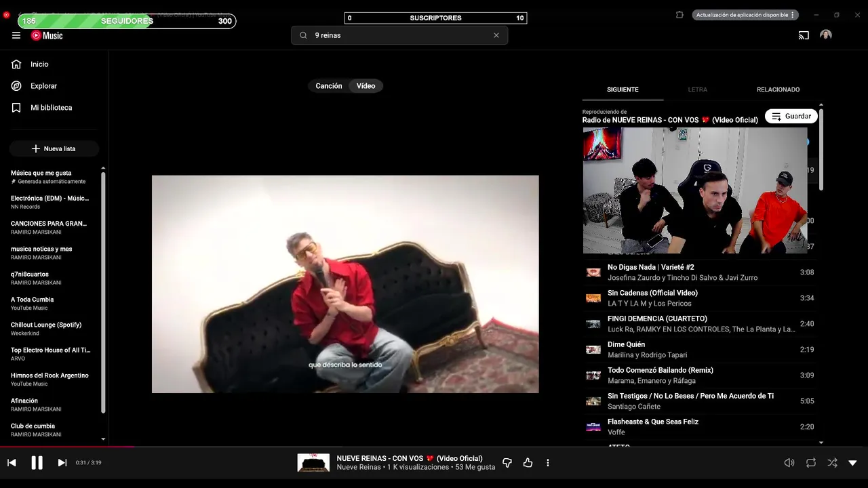Dislike the song with thumbs down
The image size is (868, 488).
pyautogui.click(x=507, y=463)
